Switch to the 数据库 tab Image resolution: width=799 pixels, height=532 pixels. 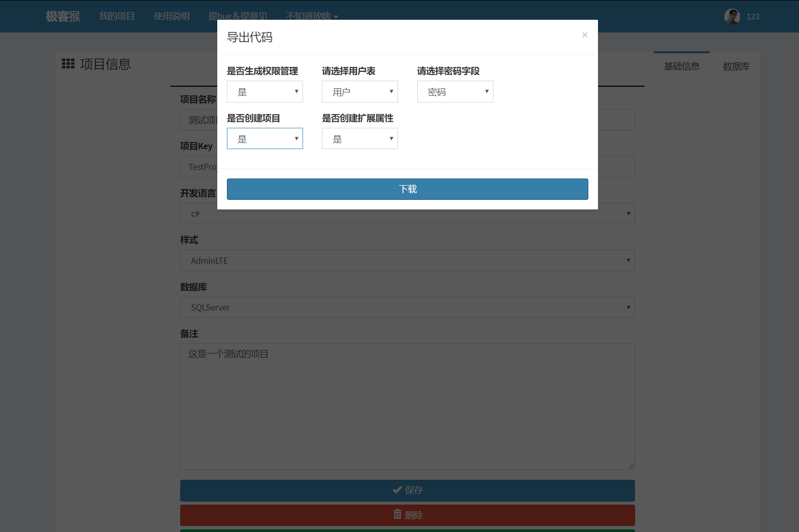point(736,66)
